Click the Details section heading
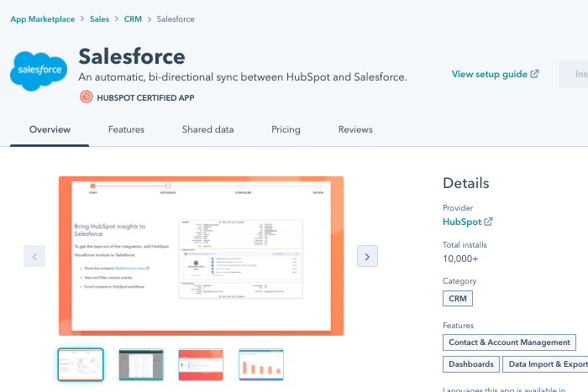The width and height of the screenshot is (588, 392). [x=466, y=183]
